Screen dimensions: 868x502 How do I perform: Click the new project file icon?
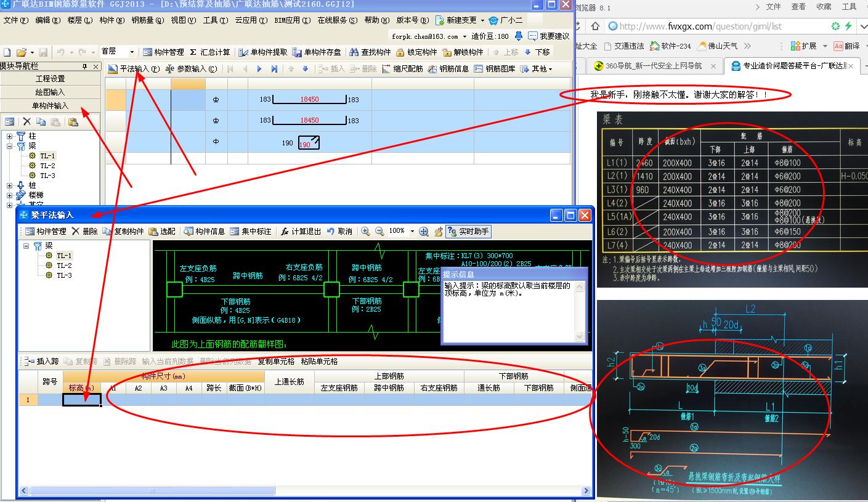[7, 52]
